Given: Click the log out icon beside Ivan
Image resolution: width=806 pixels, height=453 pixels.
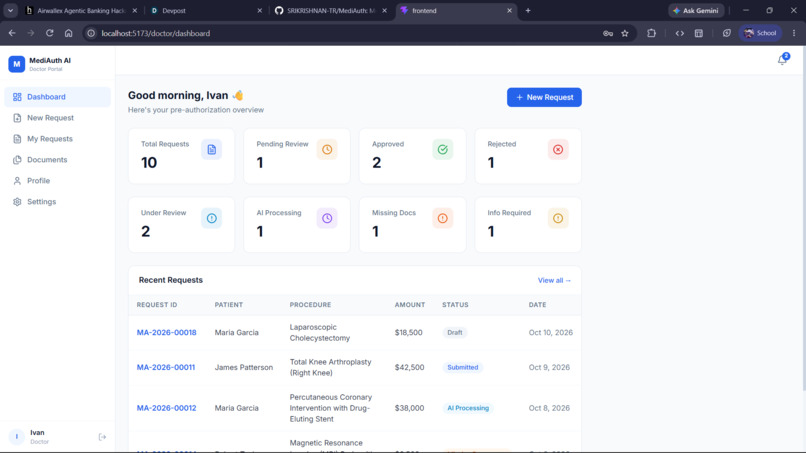Looking at the screenshot, I should [102, 437].
